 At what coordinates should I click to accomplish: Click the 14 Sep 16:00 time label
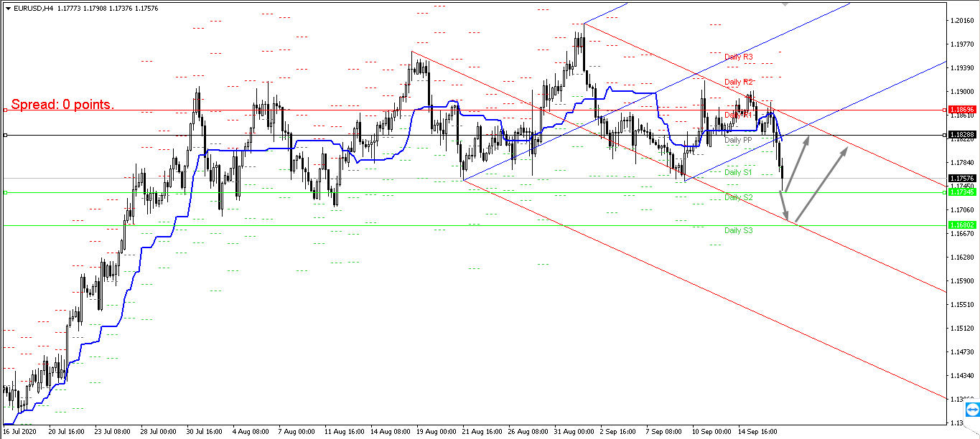pos(757,433)
